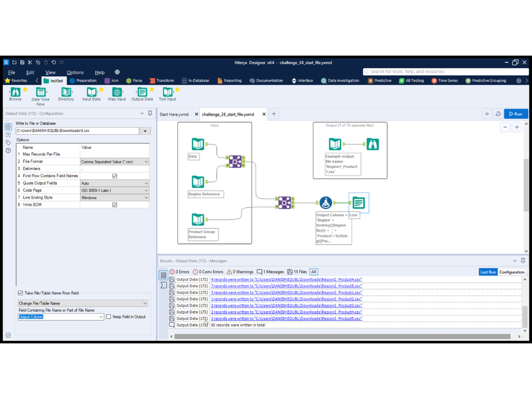The width and height of the screenshot is (532, 399).
Task: Select the Browse tool in the palette
Action: pyautogui.click(x=15, y=94)
